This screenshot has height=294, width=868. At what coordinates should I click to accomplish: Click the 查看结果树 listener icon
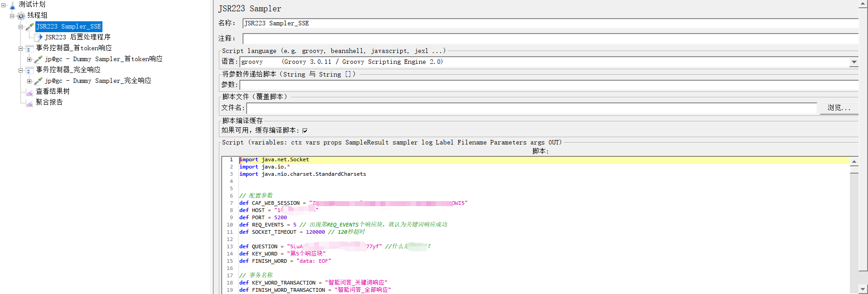[30, 92]
